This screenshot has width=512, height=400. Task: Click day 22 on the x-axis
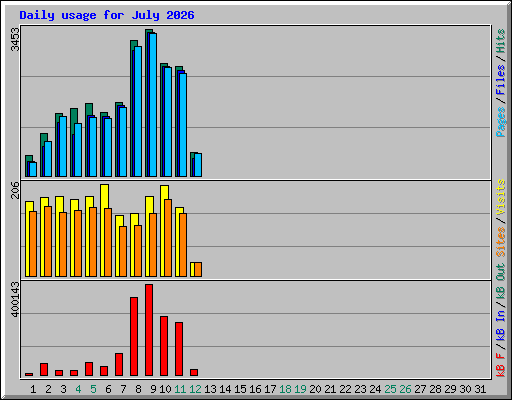point(345,389)
